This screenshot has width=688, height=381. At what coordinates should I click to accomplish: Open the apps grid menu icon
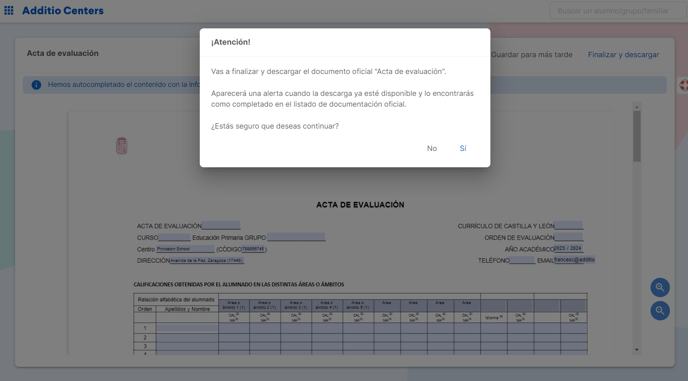[x=9, y=11]
